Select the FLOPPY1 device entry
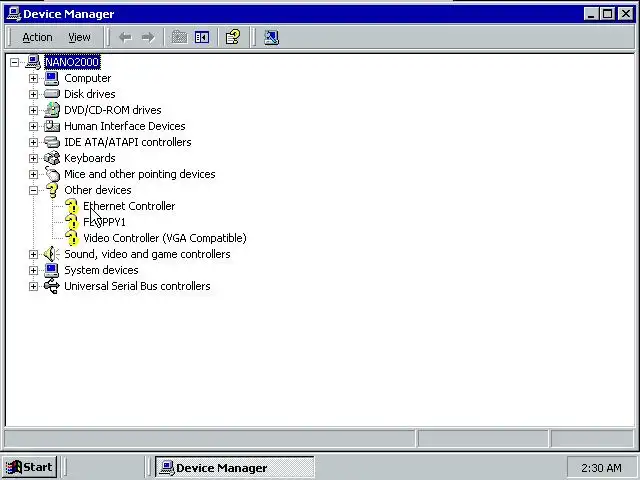The height and width of the screenshot is (480, 640). click(104, 222)
